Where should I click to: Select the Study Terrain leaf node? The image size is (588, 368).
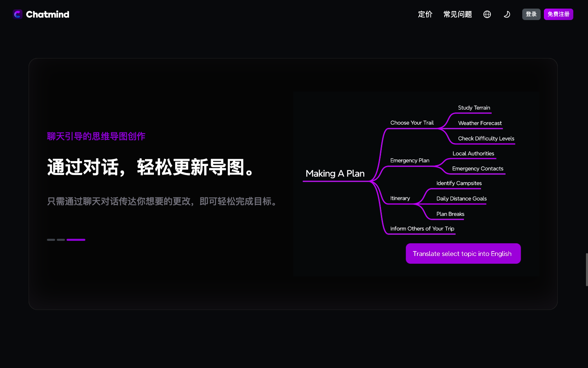474,108
